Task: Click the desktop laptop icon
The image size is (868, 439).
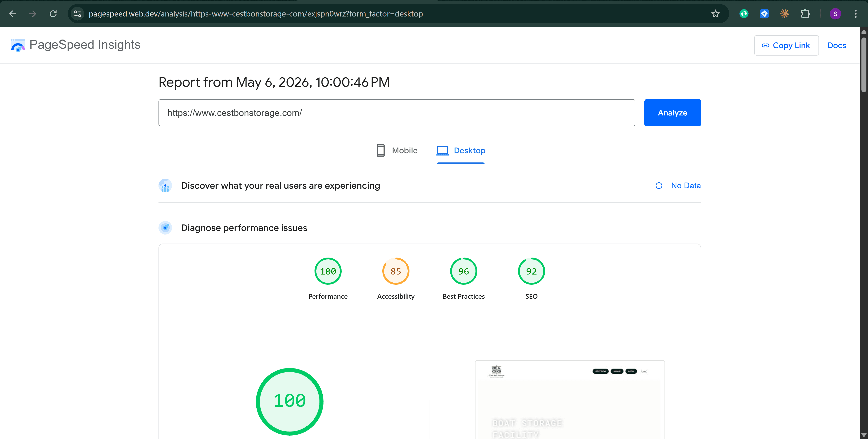Action: (442, 150)
